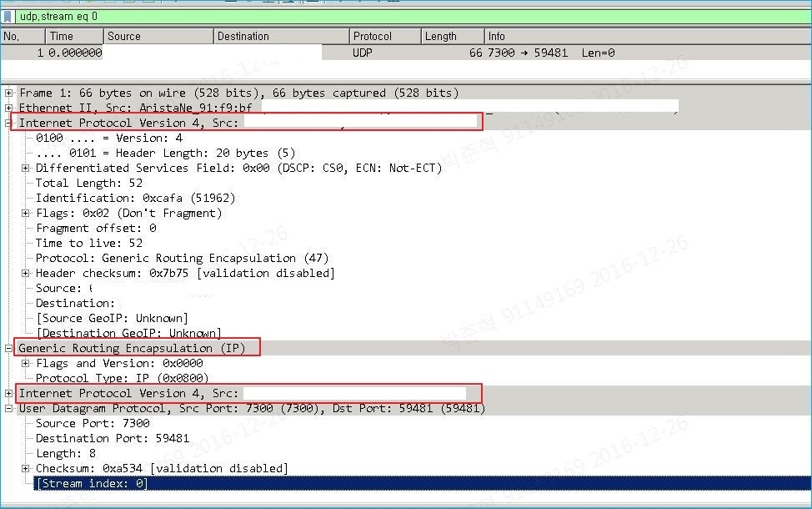The width and height of the screenshot is (812, 509).
Task: Sort packets by Time column header
Action: tap(73, 36)
